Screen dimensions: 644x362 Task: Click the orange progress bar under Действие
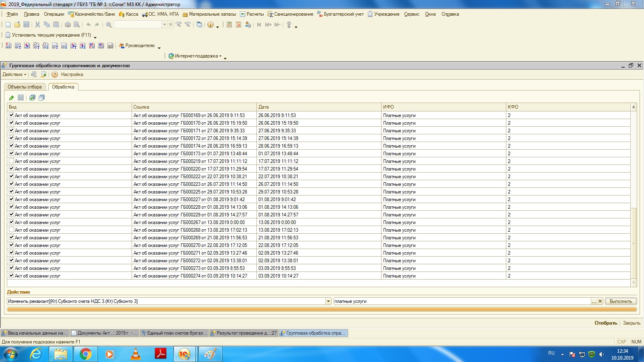[322, 309]
